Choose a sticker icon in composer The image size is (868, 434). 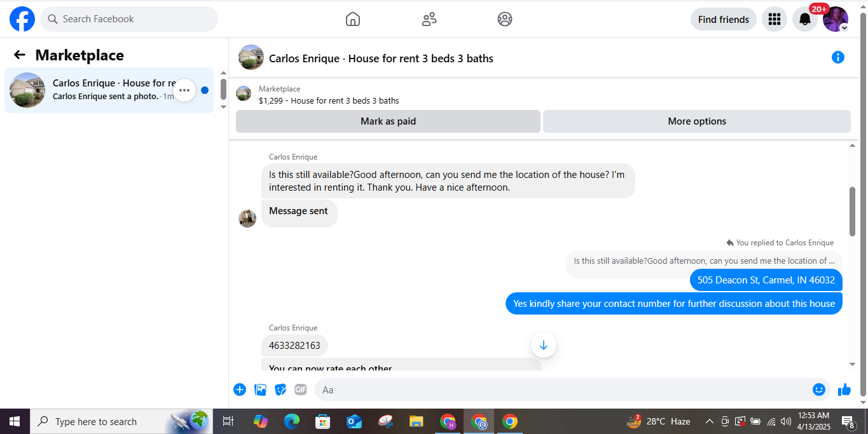pyautogui.click(x=280, y=390)
